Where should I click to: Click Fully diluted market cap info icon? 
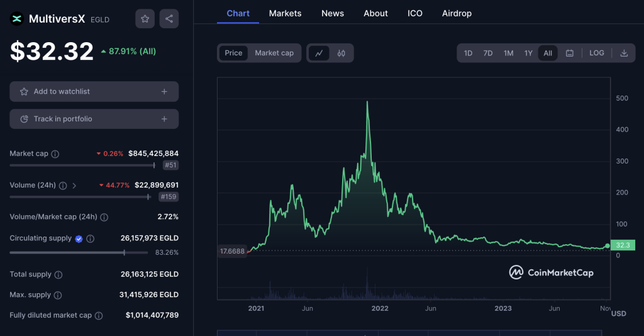pyautogui.click(x=99, y=316)
